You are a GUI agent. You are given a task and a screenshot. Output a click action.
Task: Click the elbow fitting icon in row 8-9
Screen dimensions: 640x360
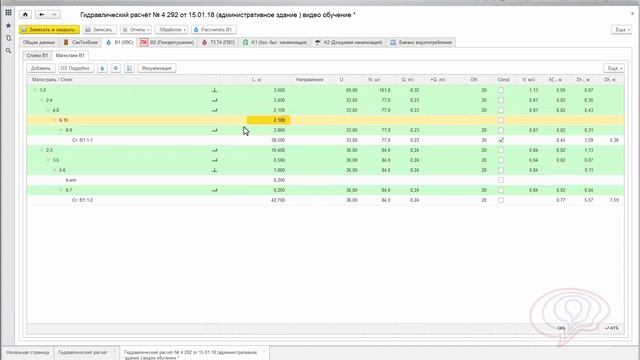(215, 130)
